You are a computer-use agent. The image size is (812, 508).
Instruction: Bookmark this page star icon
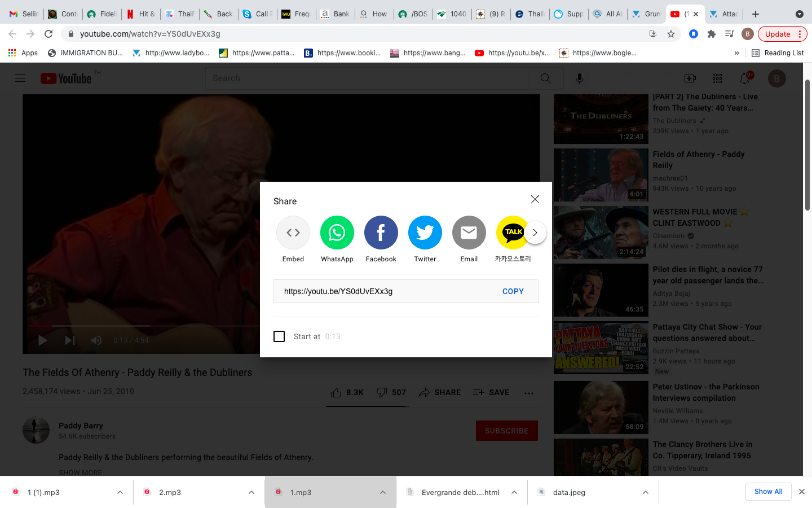click(670, 34)
